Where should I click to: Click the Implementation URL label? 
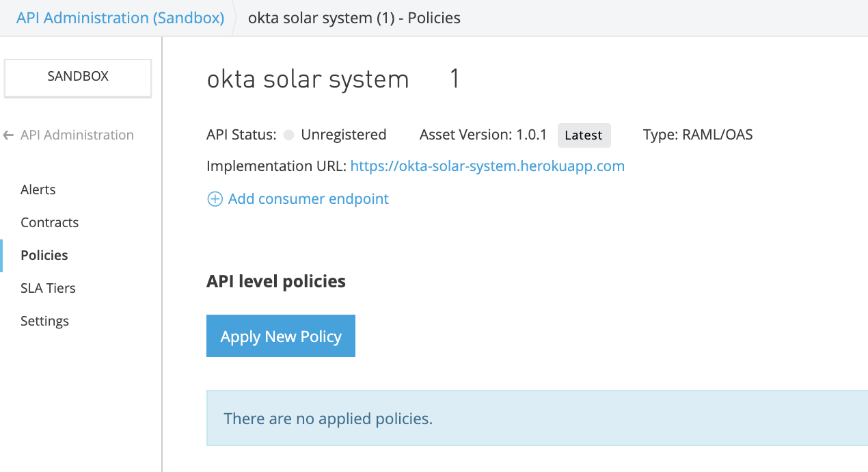click(x=277, y=166)
